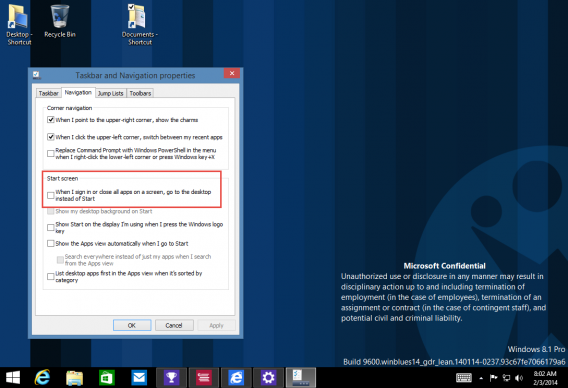Screen dimensions: 568x388
Task: Open File Explorer on the taskbar
Action: point(74,377)
